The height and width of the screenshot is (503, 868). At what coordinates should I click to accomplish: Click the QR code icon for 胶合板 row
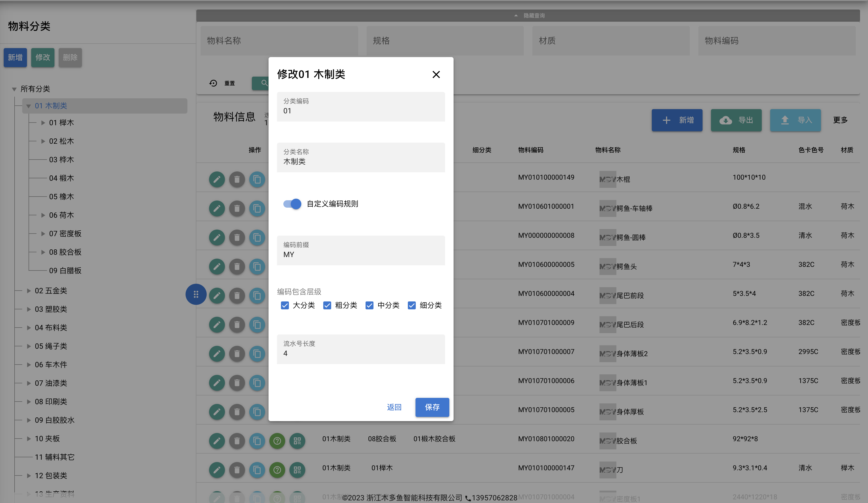297,441
